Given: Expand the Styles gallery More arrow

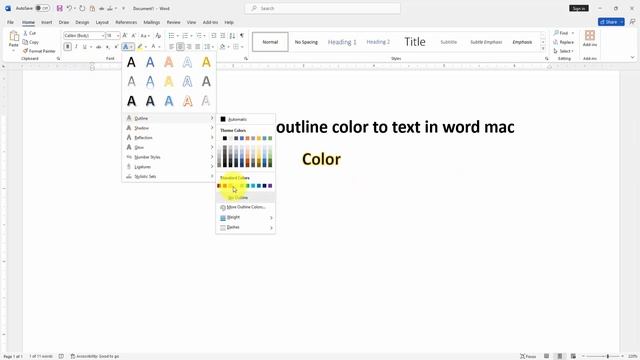Looking at the screenshot, I should (x=543, y=49).
